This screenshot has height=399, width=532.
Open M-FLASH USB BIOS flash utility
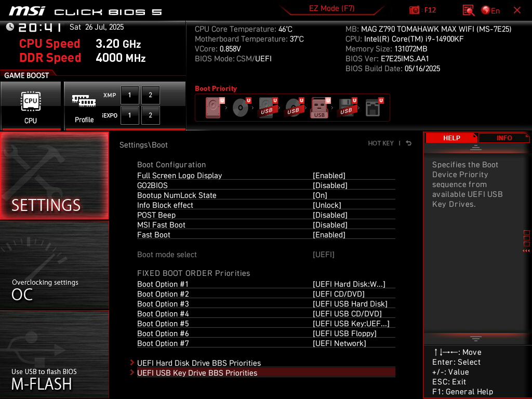54,354
